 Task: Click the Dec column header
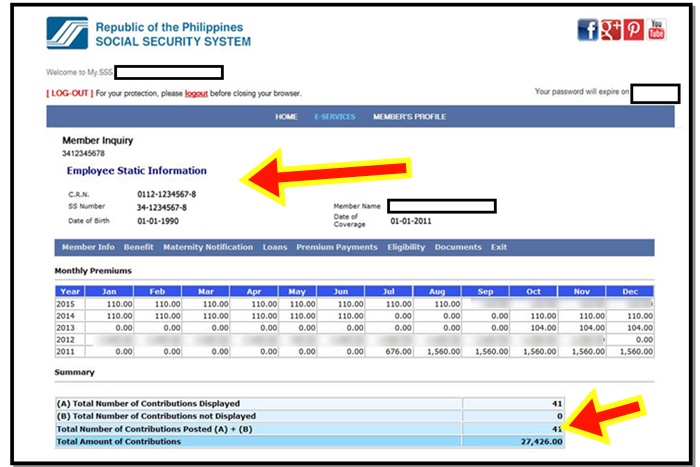pyautogui.click(x=630, y=291)
